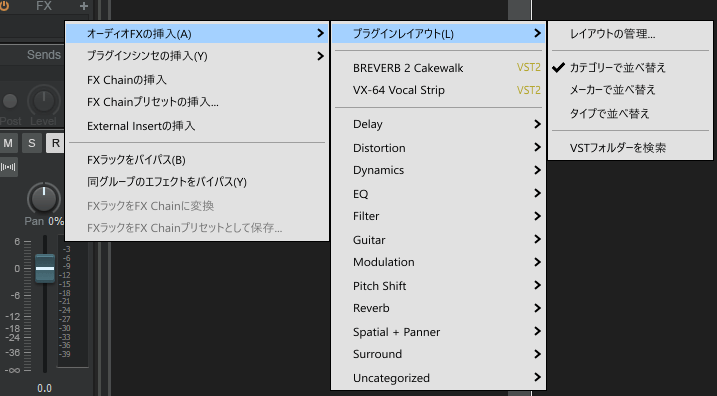Expand the EQ category

438,193
